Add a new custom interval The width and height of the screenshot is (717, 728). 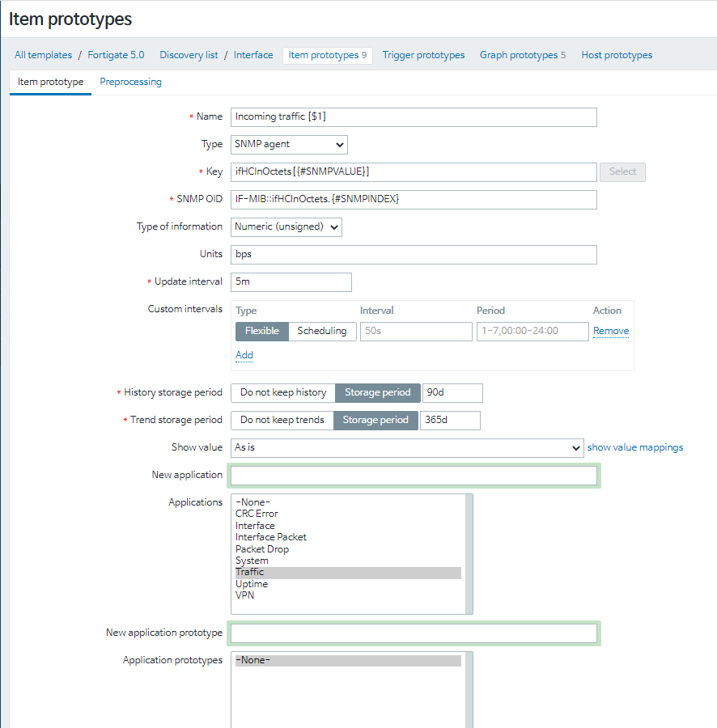[x=244, y=355]
